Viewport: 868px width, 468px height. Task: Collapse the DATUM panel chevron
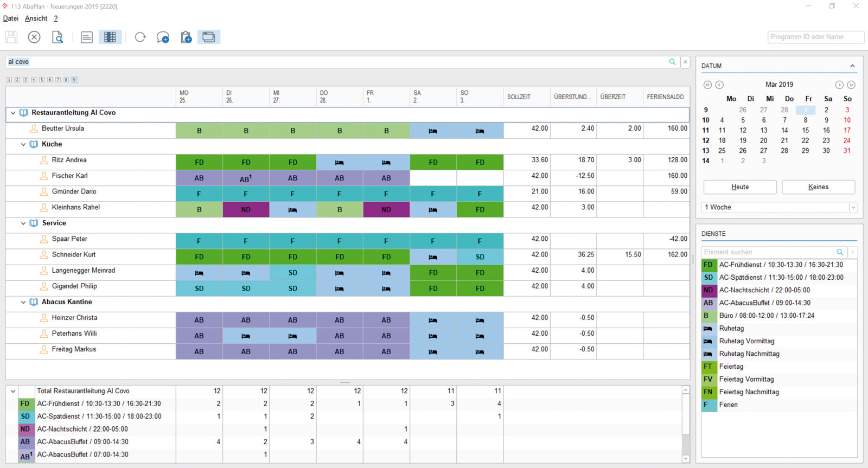click(852, 66)
